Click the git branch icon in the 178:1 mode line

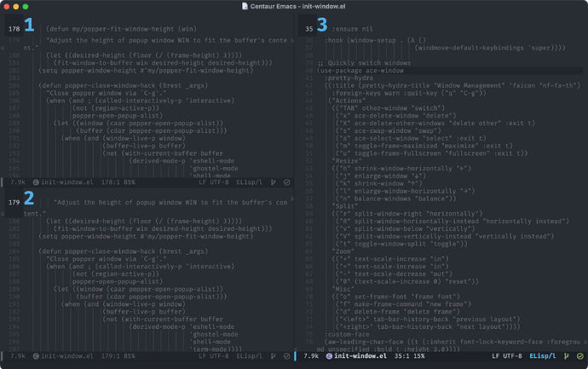(x=273, y=182)
